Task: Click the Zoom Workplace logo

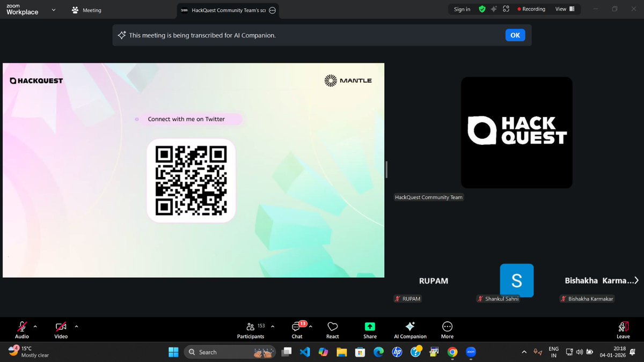Action: coord(22,9)
